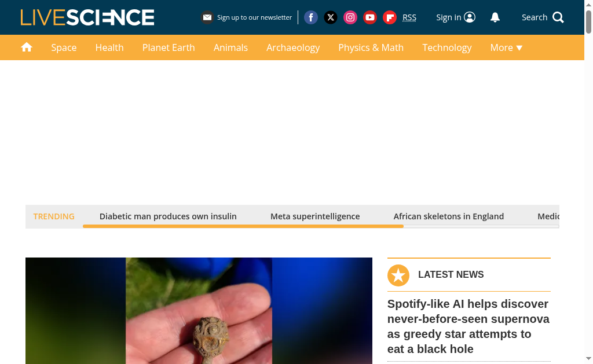Expand the More dropdown menu

tap(506, 47)
